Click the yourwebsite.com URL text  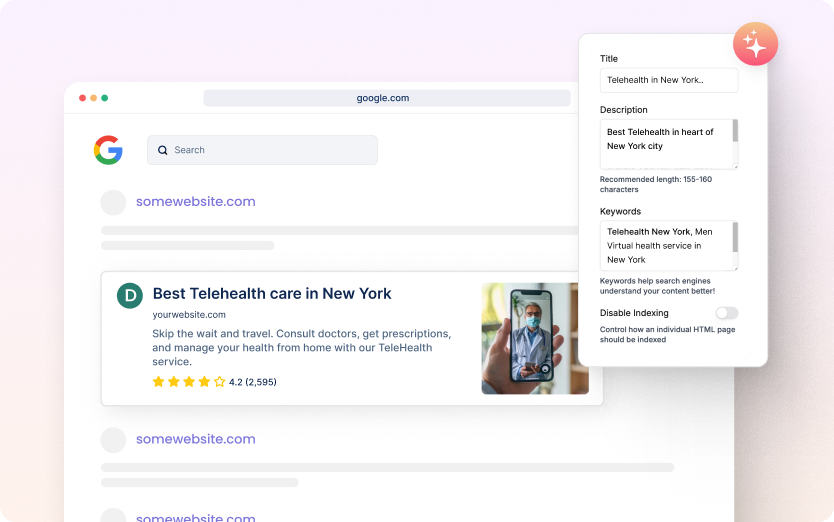coord(189,314)
